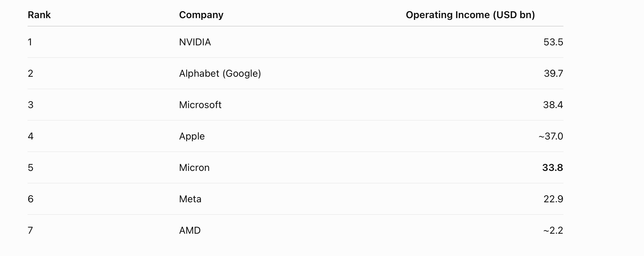The image size is (644, 256).
Task: Click rank number 7 cell
Action: (x=30, y=231)
